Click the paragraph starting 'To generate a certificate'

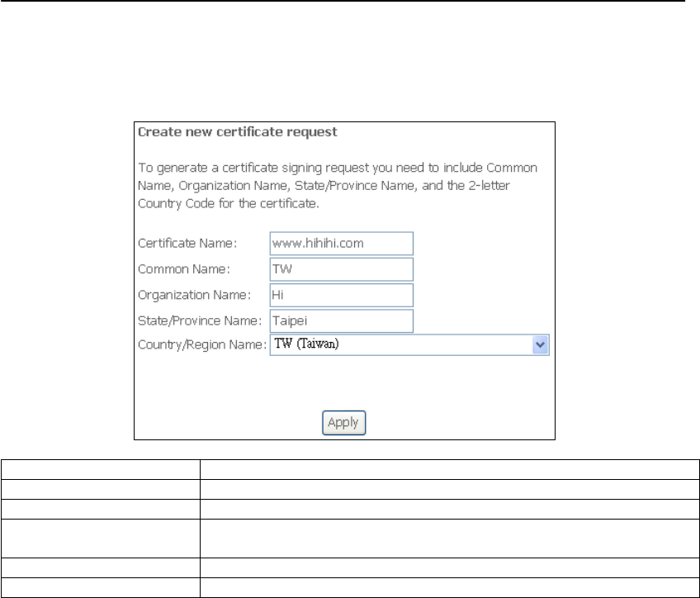point(338,186)
